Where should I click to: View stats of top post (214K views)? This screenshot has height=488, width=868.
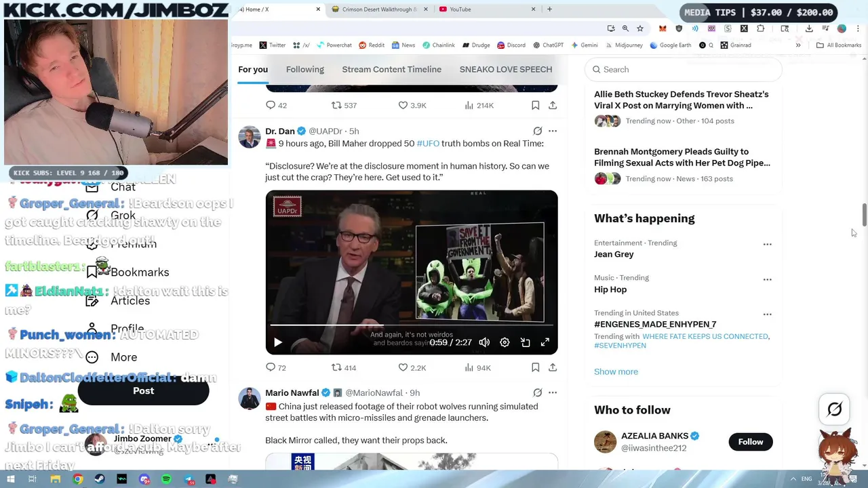479,105
